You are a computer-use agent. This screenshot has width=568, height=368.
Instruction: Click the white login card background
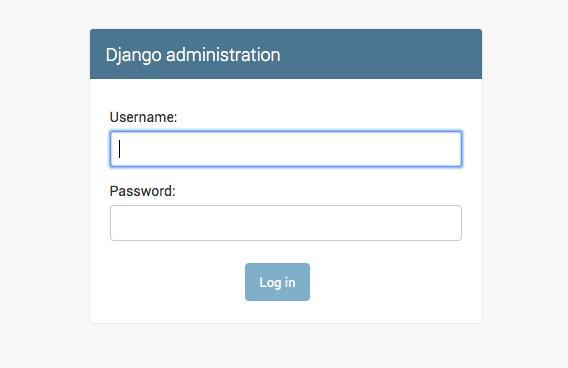(x=380, y=283)
